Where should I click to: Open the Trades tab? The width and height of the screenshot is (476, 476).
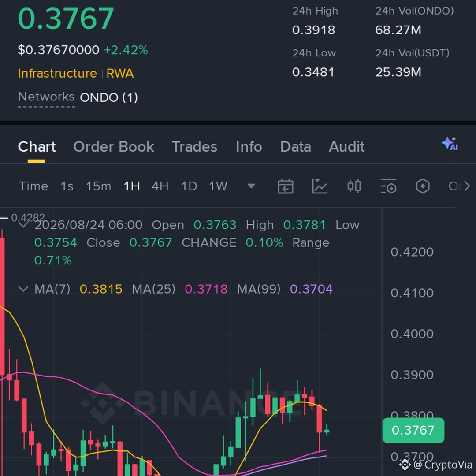[x=195, y=147]
